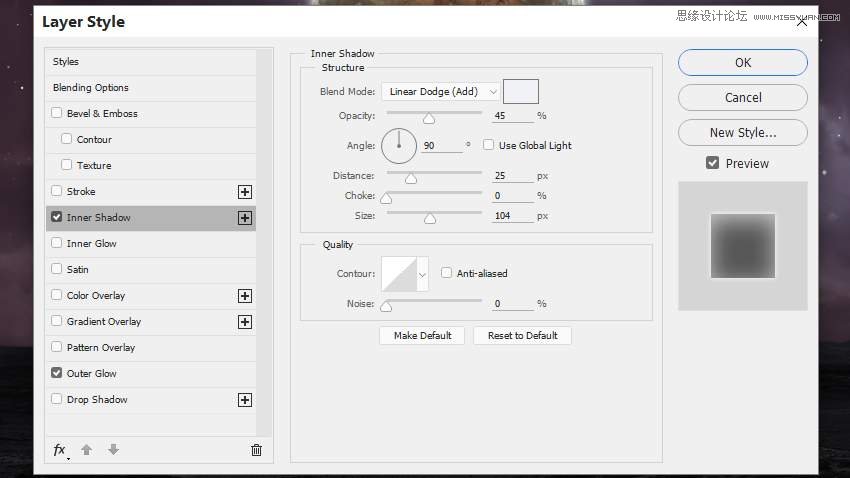This screenshot has height=478, width=850.
Task: Enable the Satin checkbox
Action: coord(56,269)
